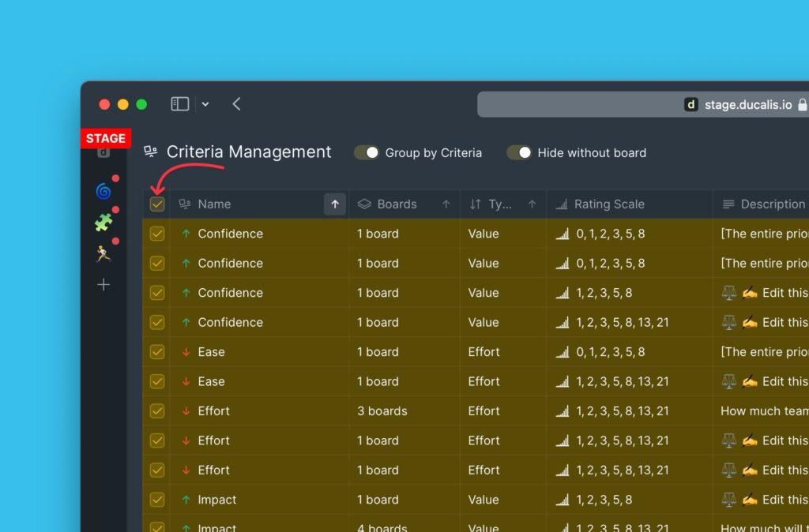This screenshot has height=532, width=809.
Task: Click the ascending sort arrow on Name column
Action: pos(335,204)
